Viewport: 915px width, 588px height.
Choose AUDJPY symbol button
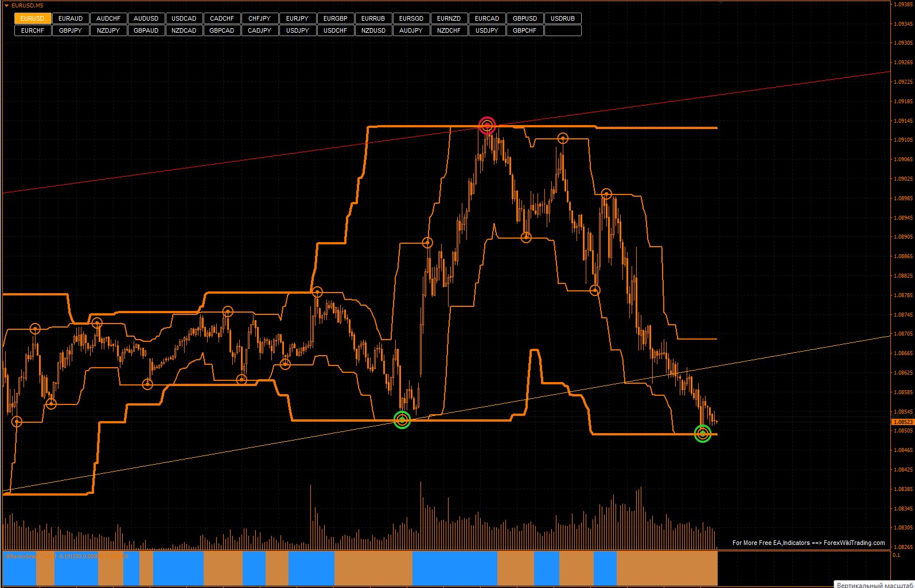(411, 30)
